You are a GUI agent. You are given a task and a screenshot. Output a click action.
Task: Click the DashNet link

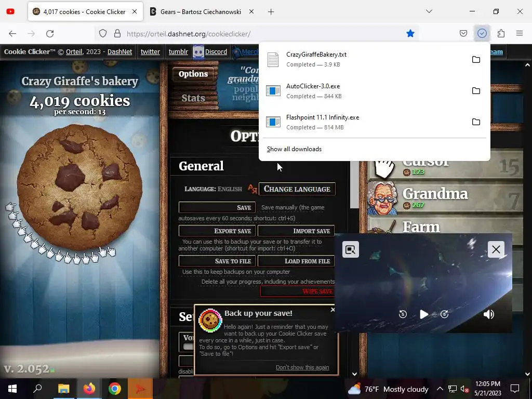(120, 51)
